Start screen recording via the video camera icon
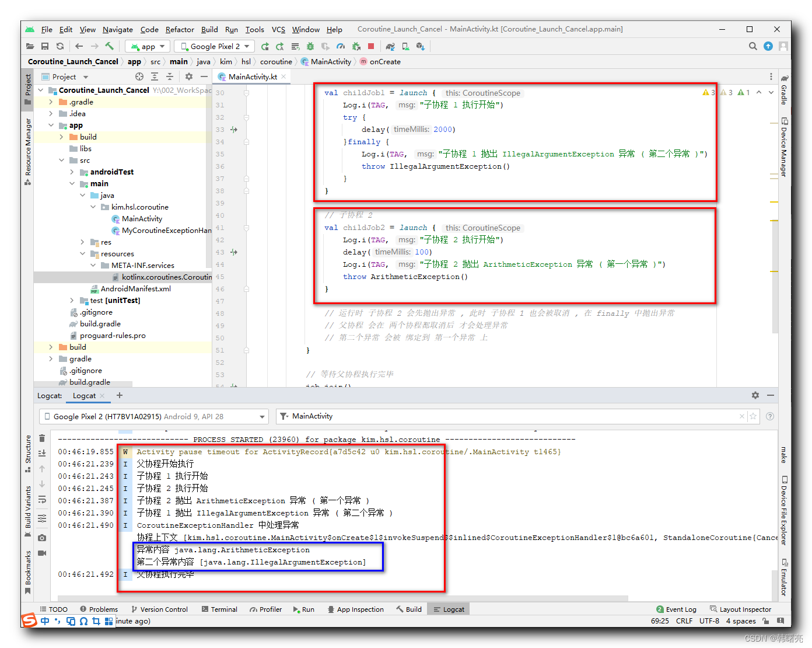 click(x=42, y=553)
